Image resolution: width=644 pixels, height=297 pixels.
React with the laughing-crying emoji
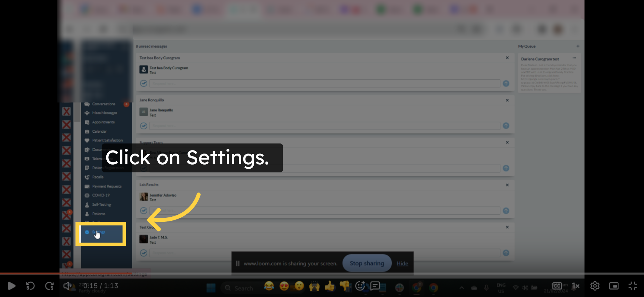269,286
